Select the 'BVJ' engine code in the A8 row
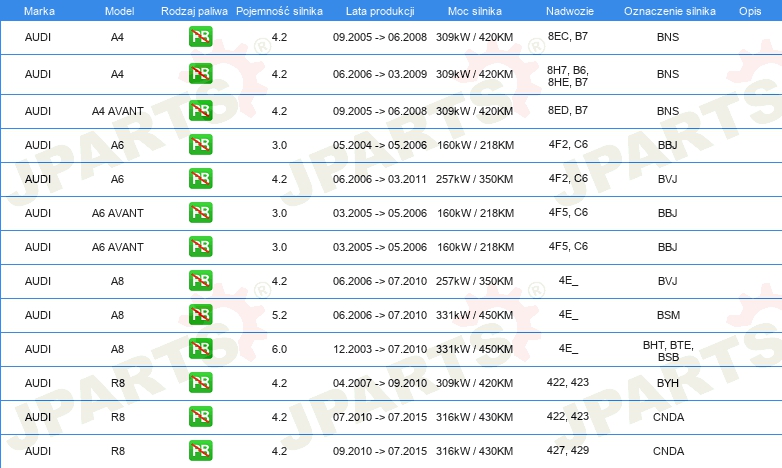The height and width of the screenshot is (468, 782). pyautogui.click(x=667, y=281)
